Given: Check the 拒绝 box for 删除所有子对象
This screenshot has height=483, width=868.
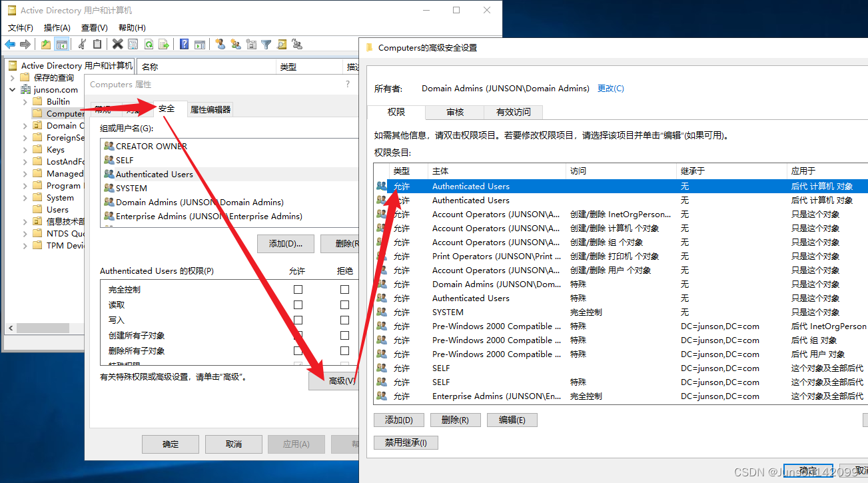Looking at the screenshot, I should 344,350.
